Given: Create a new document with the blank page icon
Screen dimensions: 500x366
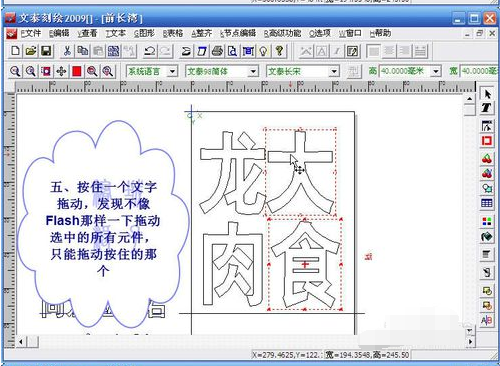Looking at the screenshot, I should (x=15, y=51).
